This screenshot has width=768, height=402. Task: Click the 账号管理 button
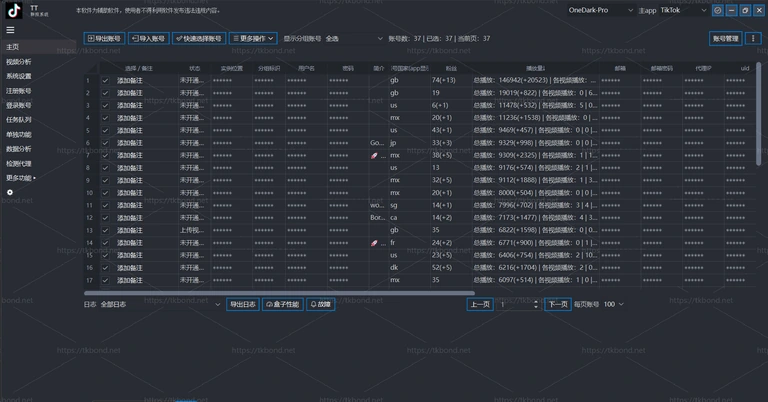[725, 39]
